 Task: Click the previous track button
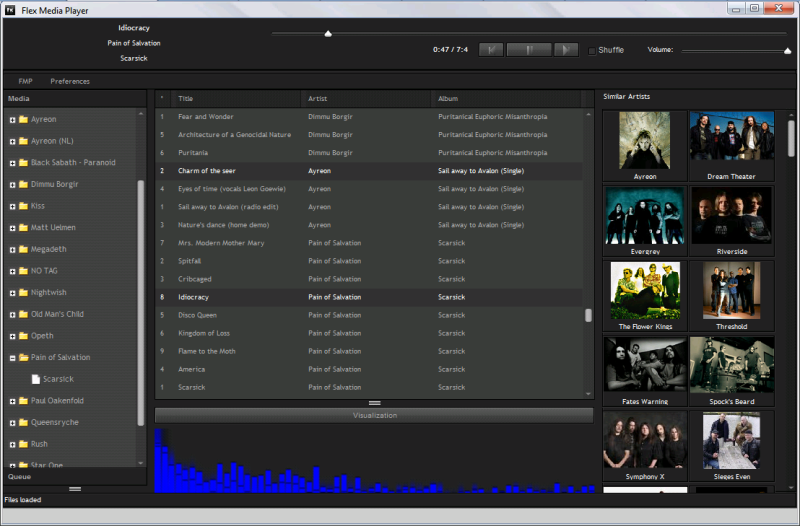point(491,50)
